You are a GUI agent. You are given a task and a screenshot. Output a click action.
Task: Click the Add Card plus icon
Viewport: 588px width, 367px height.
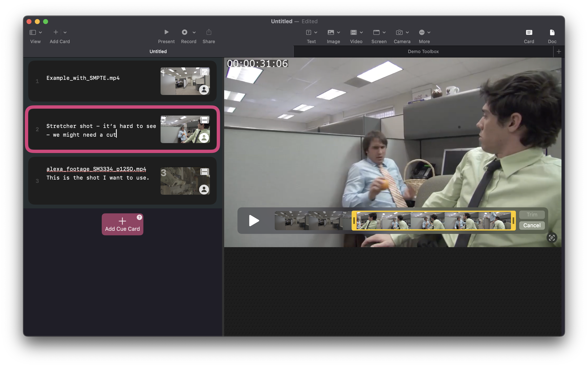(56, 32)
